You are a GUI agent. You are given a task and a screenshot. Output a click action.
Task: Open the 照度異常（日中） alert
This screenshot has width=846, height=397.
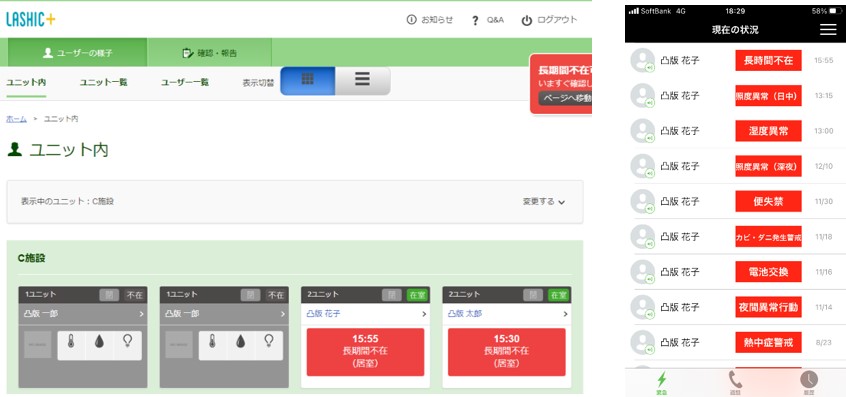(x=768, y=95)
